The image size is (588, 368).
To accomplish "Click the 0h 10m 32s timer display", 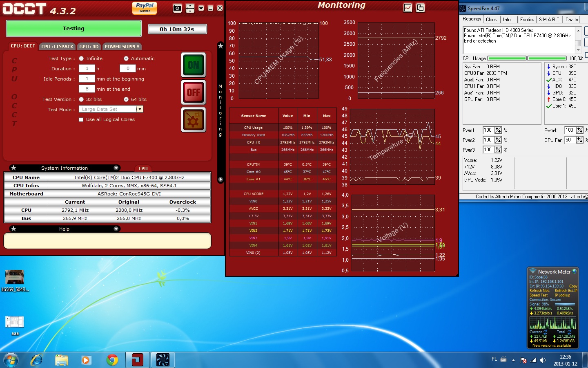I will pos(177,29).
